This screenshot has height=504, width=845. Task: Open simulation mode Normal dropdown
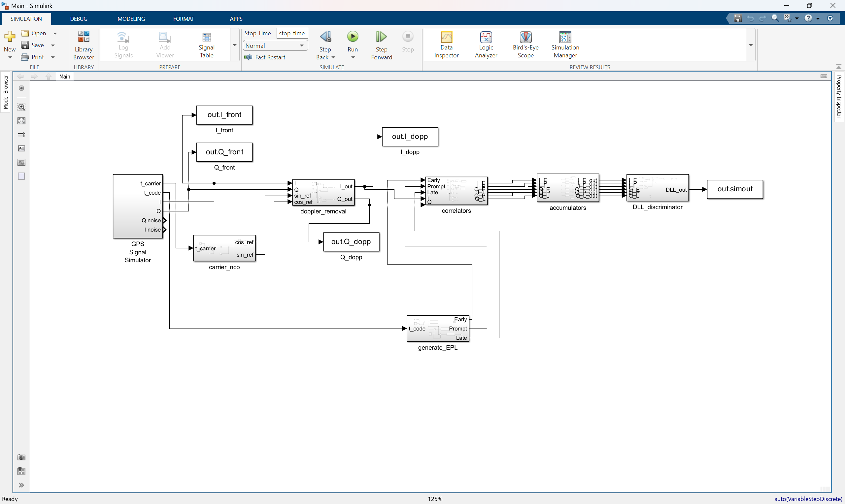tap(275, 46)
